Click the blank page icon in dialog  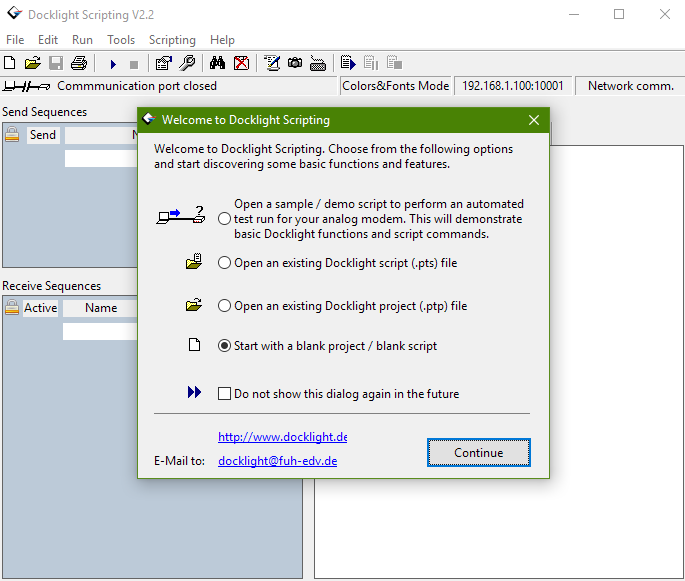194,345
